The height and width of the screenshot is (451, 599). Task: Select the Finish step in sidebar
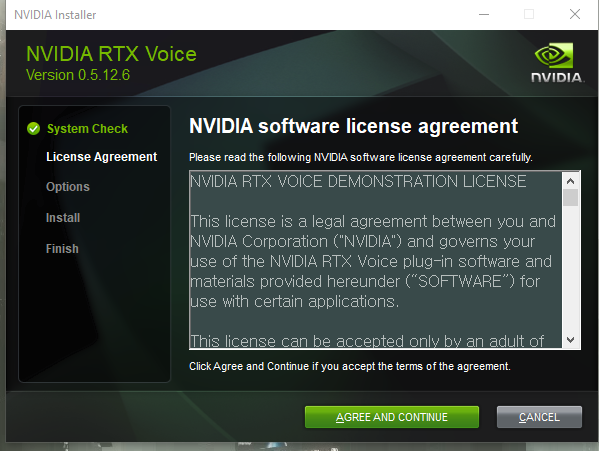tap(62, 249)
